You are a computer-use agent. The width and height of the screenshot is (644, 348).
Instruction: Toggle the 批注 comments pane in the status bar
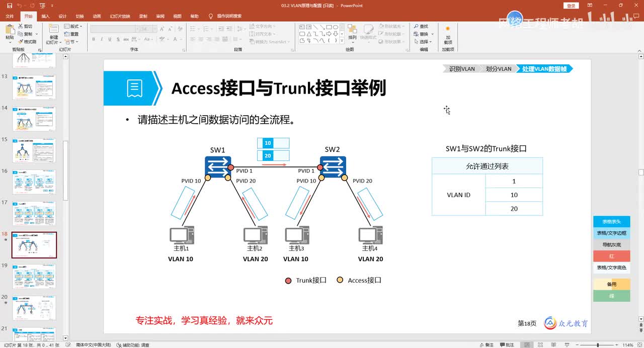tap(507, 345)
